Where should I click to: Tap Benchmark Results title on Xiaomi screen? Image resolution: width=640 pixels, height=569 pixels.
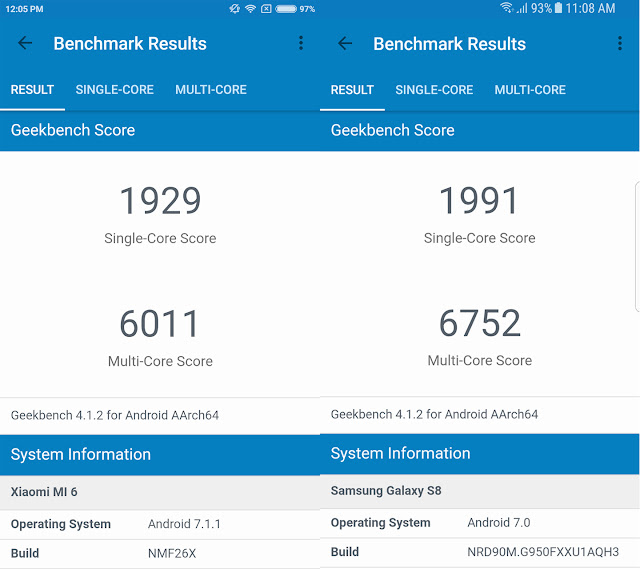click(130, 44)
